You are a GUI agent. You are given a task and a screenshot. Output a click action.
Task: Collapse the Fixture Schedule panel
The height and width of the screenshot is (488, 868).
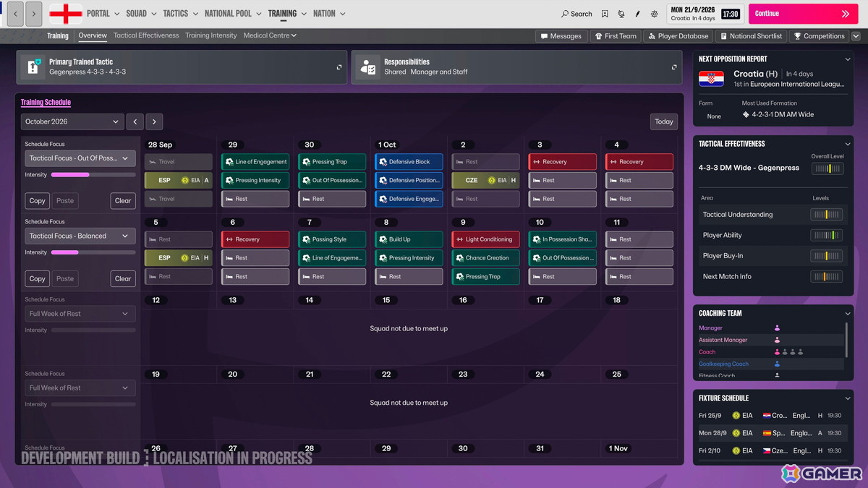pyautogui.click(x=847, y=398)
